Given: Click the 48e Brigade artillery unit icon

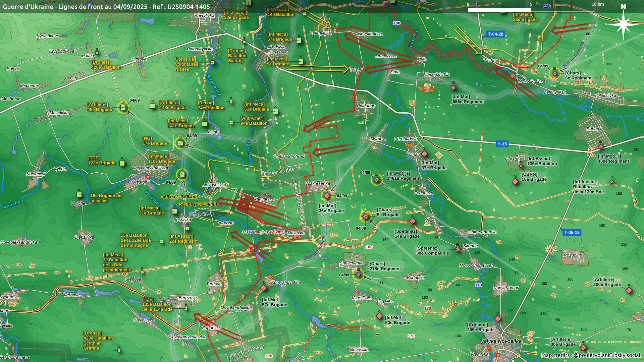Looking at the screenshot, I should 123,108.
